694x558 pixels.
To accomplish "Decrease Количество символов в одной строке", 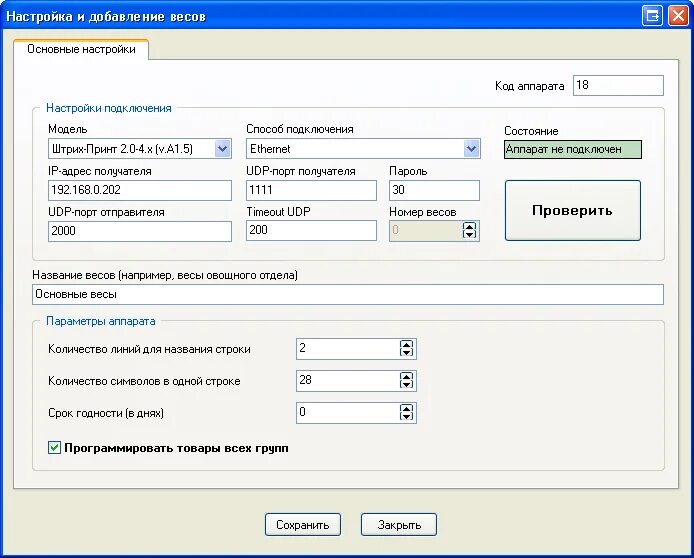I will pos(406,385).
